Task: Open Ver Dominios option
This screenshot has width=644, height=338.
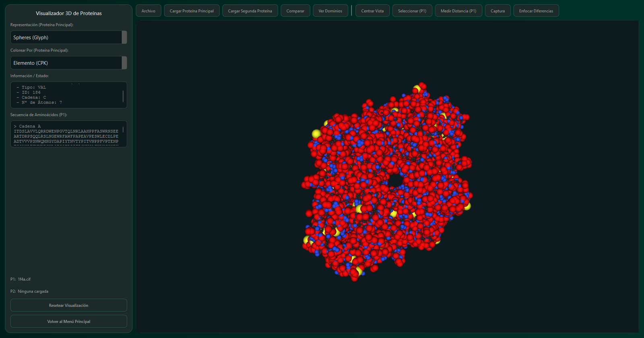Action: 330,11
